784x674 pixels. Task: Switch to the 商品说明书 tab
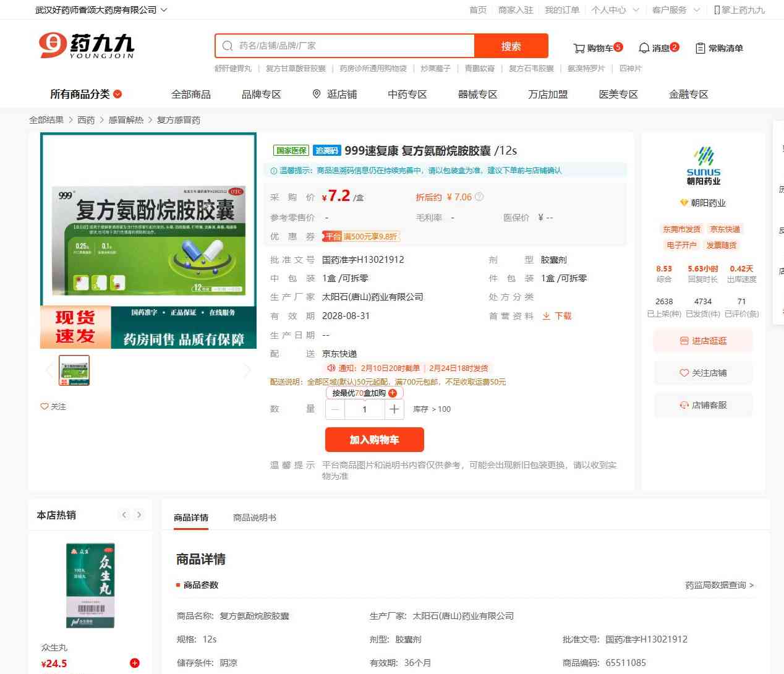click(x=255, y=518)
